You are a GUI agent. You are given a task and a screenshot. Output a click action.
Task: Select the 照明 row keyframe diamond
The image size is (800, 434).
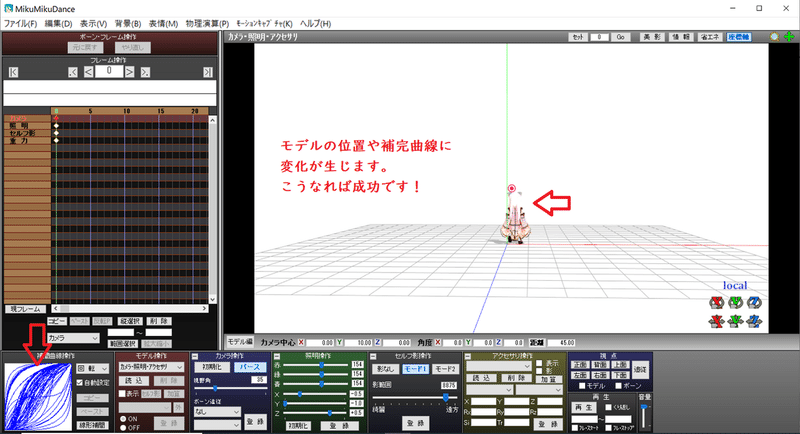(x=56, y=125)
